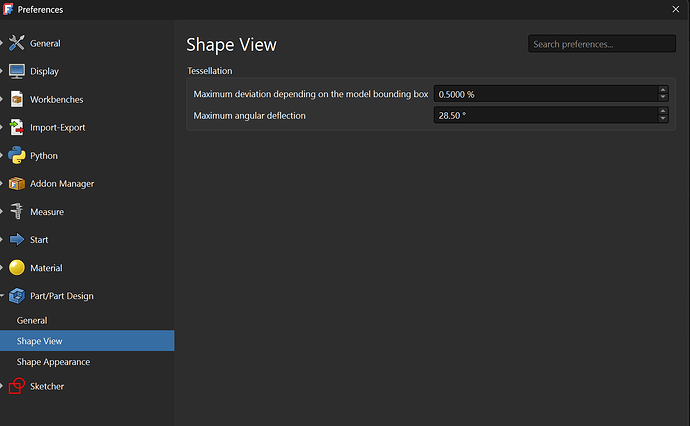
Task: Click the FreeCAD logo in title bar
Action: [x=8, y=9]
